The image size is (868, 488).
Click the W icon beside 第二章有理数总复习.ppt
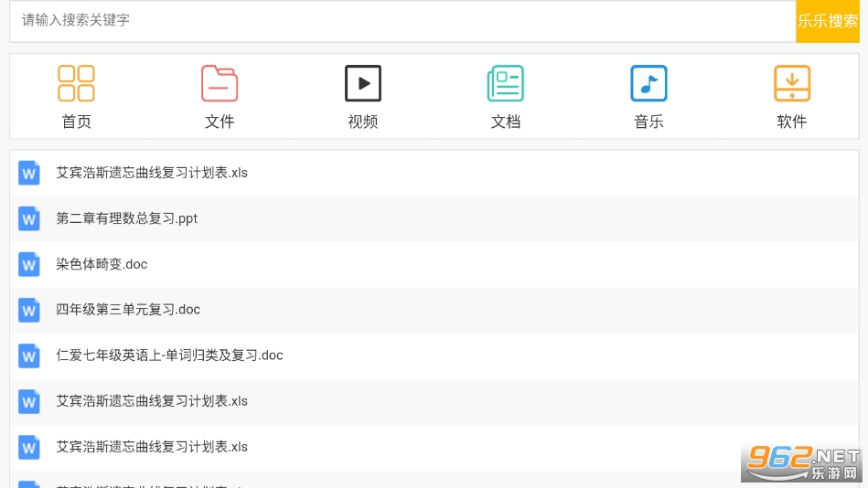(x=29, y=218)
